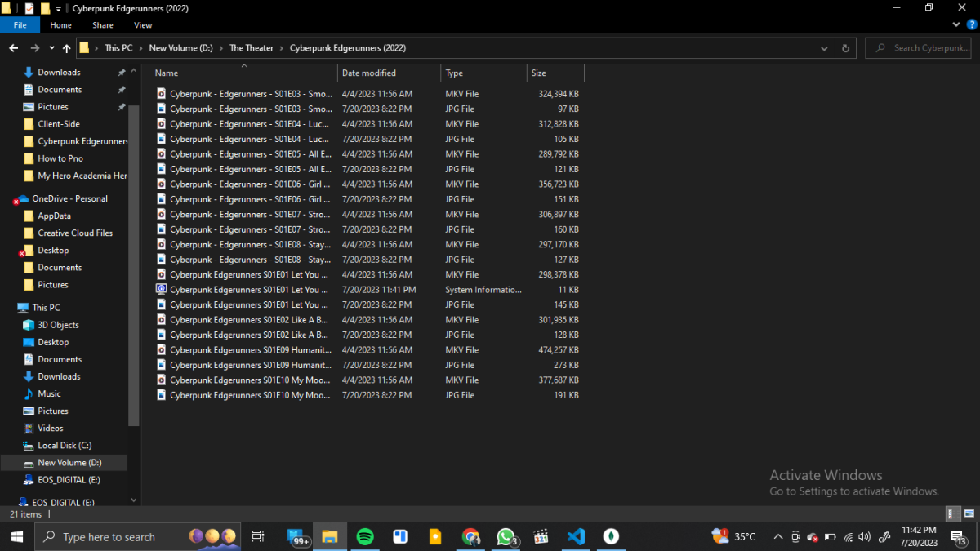The image size is (980, 551).
Task: Select the S01E03 MKV file's icon
Action: (161, 94)
